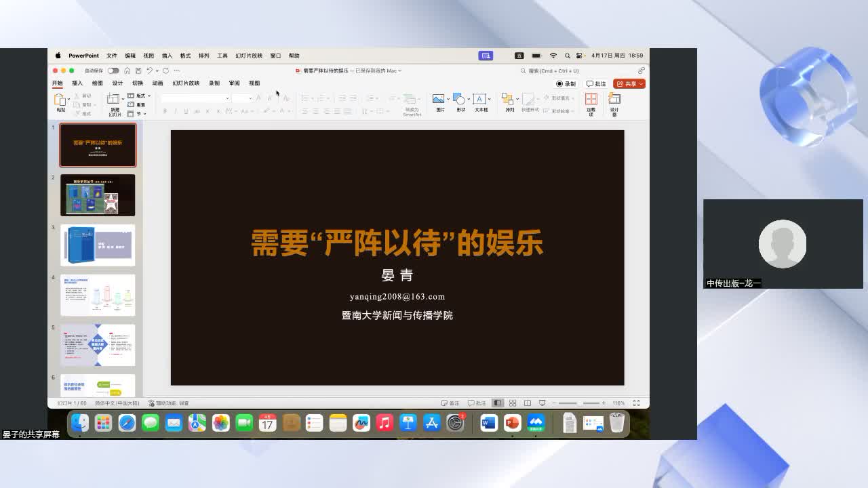
Task: Expand the 新建幻灯片 new slide dropdown
Action: click(x=123, y=100)
